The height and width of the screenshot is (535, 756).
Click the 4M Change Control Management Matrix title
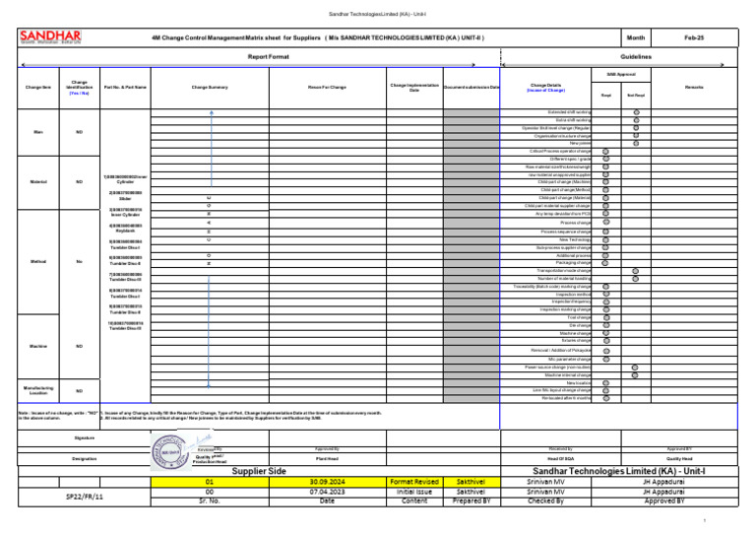[x=318, y=37]
